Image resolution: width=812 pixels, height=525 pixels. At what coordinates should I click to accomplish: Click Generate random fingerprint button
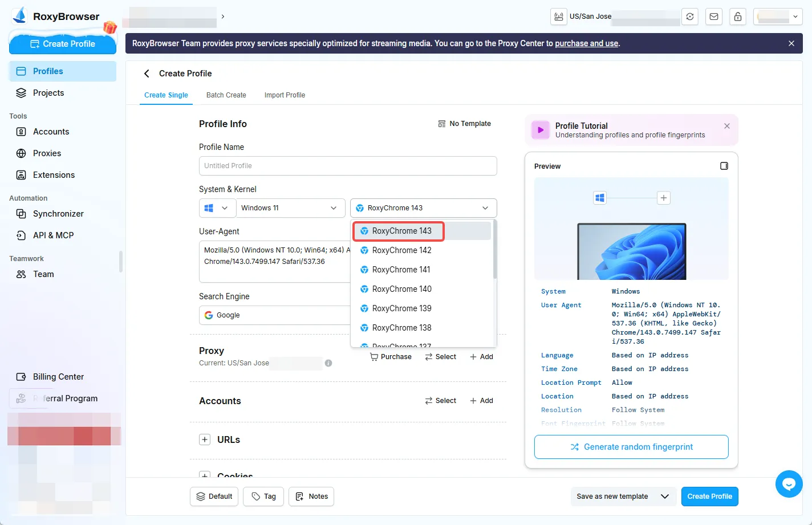click(x=631, y=447)
